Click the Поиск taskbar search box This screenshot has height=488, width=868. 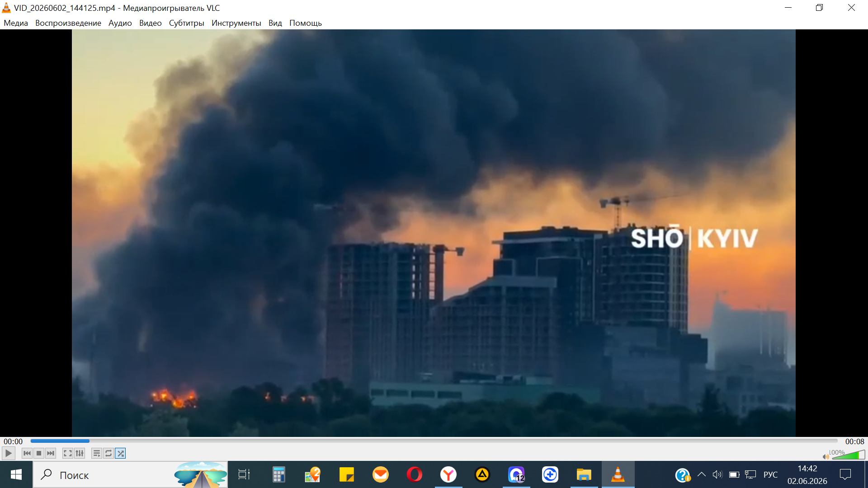pos(130,475)
